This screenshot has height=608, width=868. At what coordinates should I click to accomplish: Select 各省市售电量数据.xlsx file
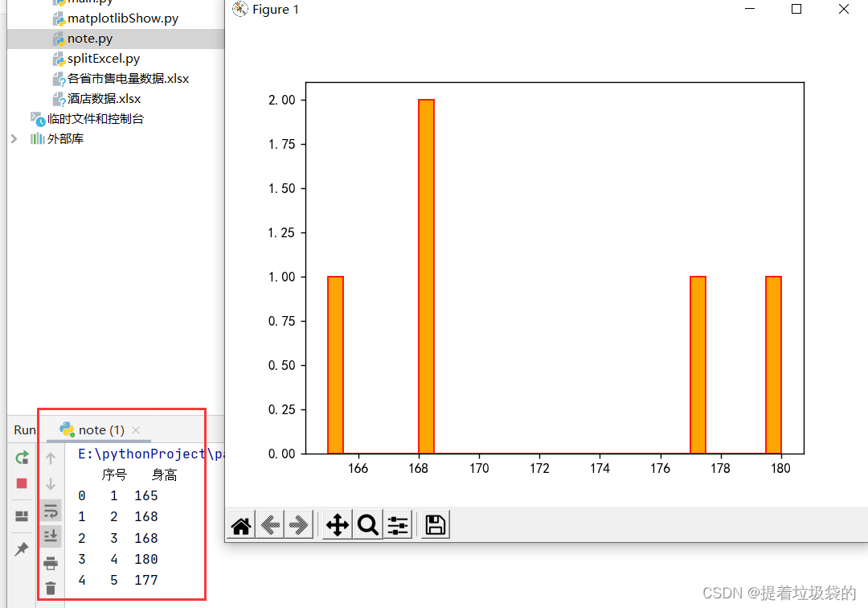tap(128, 79)
